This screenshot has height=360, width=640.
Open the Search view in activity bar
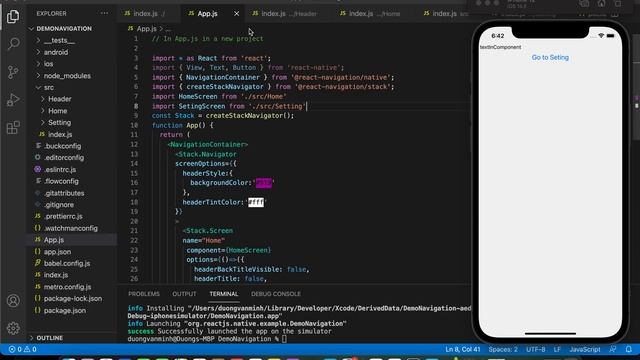13,43
